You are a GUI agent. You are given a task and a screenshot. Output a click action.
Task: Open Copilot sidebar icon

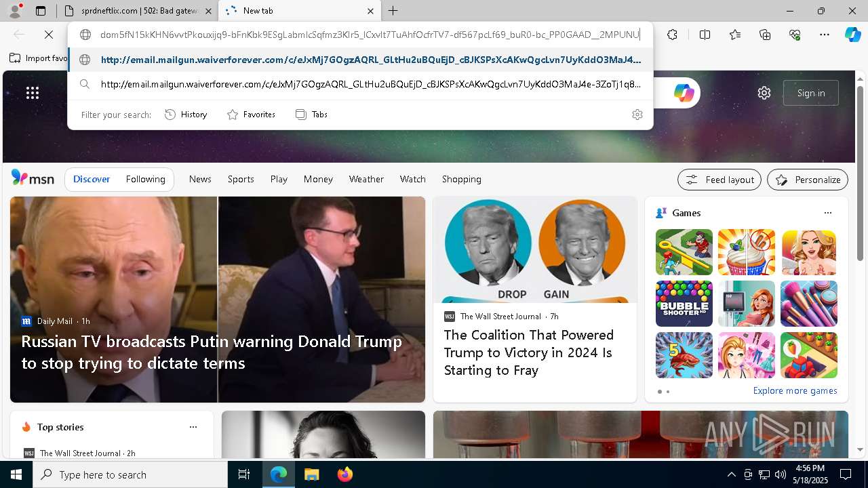click(x=852, y=35)
